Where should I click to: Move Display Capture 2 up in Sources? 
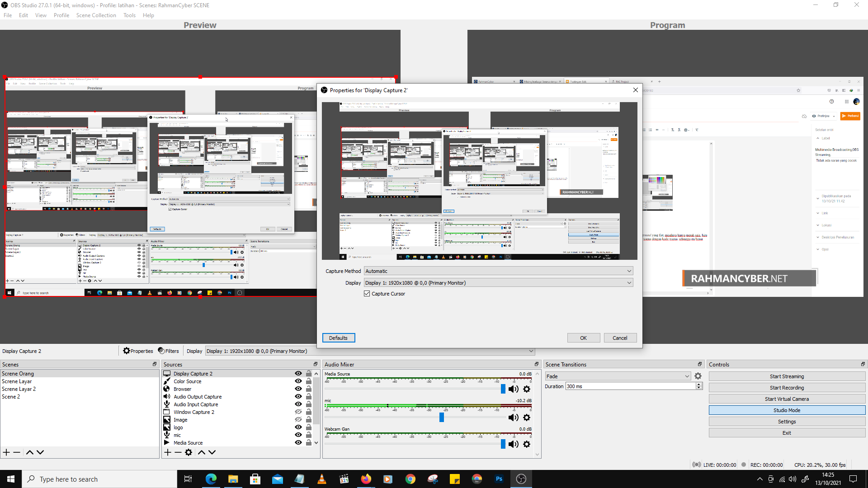[202, 452]
